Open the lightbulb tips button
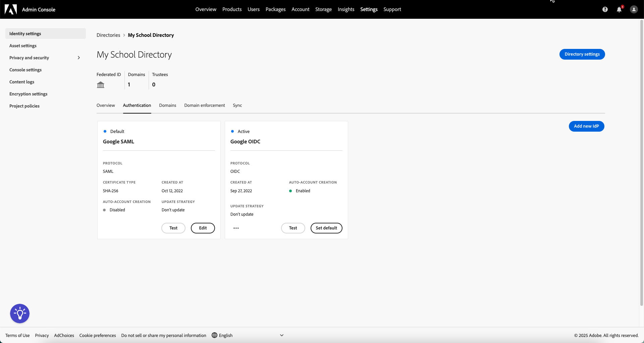The height and width of the screenshot is (343, 644). pos(20,314)
